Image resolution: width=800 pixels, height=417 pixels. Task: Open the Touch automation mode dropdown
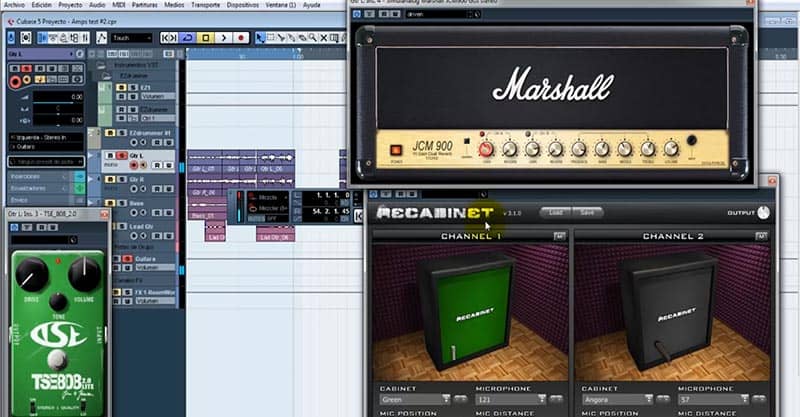132,38
